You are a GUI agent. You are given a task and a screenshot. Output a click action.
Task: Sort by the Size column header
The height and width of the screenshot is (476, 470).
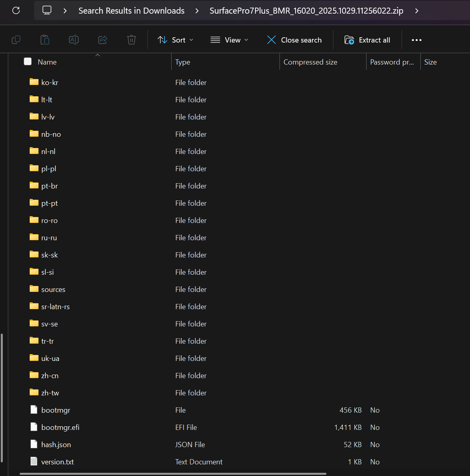430,62
